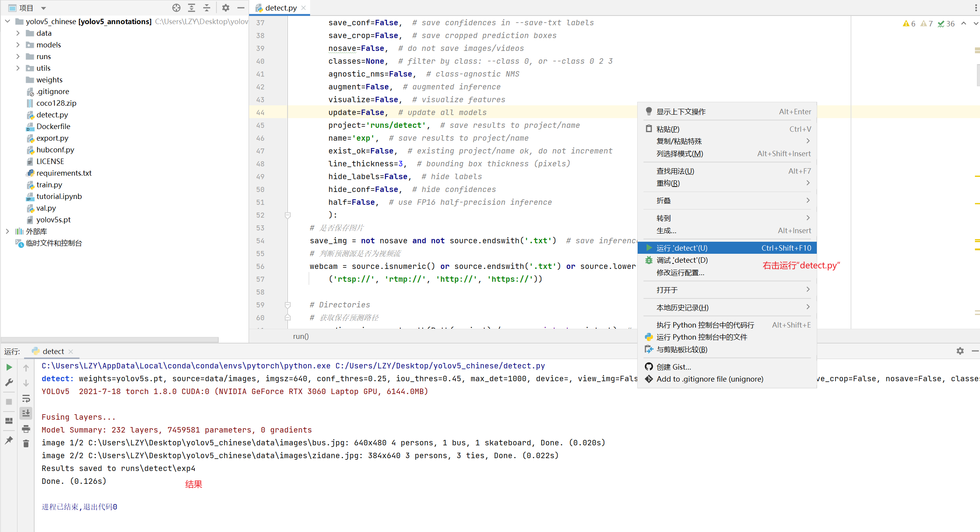Expand the data folder
Screen dimensions: 980x532
18,33
